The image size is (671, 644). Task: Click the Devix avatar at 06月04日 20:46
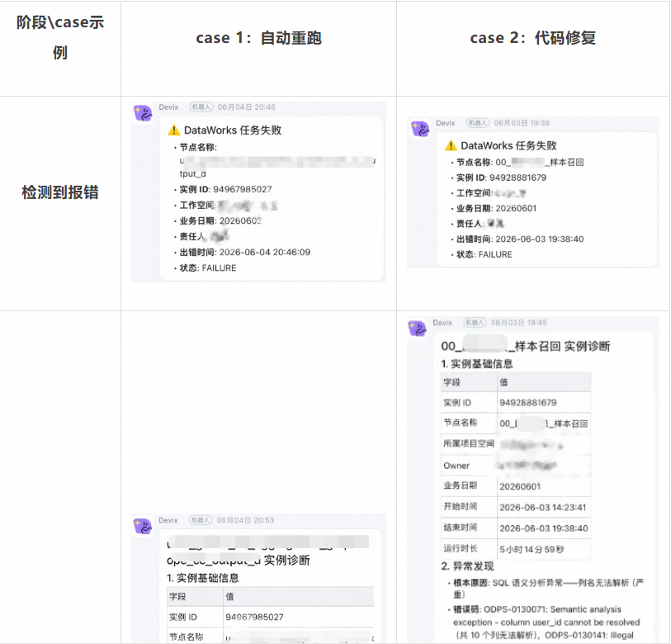tap(143, 114)
